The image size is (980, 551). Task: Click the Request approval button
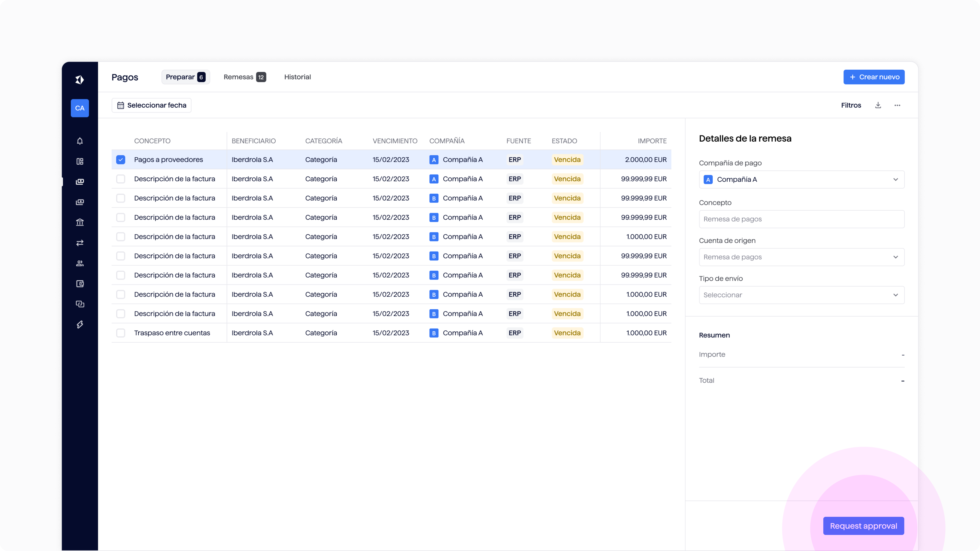click(x=864, y=526)
